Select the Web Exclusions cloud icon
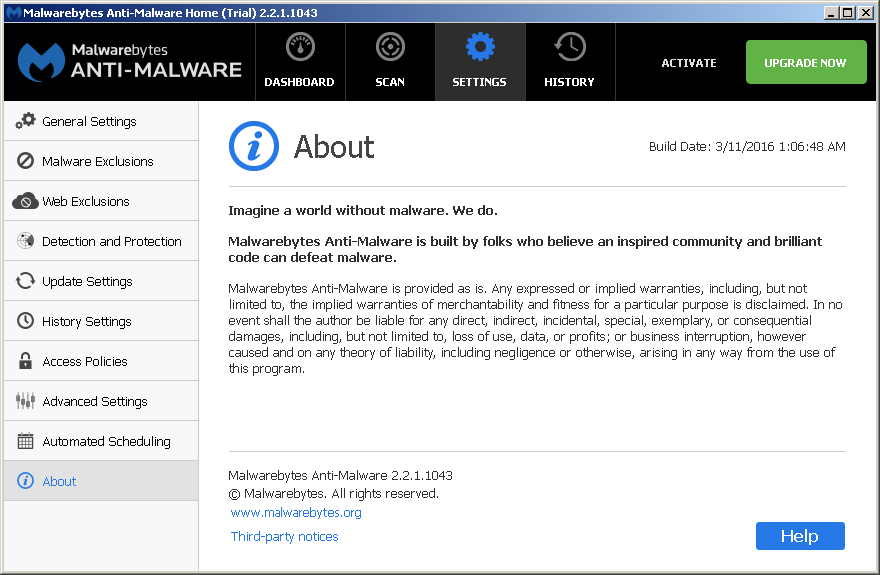 pyautogui.click(x=25, y=201)
